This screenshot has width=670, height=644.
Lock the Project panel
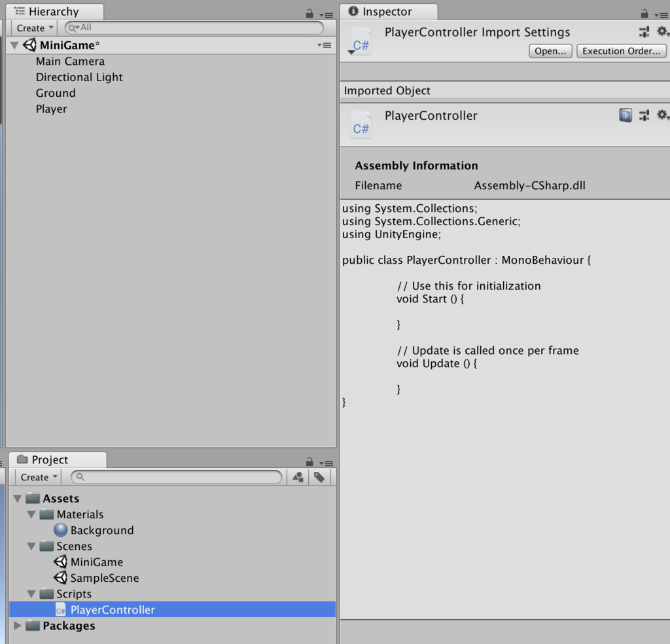[309, 462]
